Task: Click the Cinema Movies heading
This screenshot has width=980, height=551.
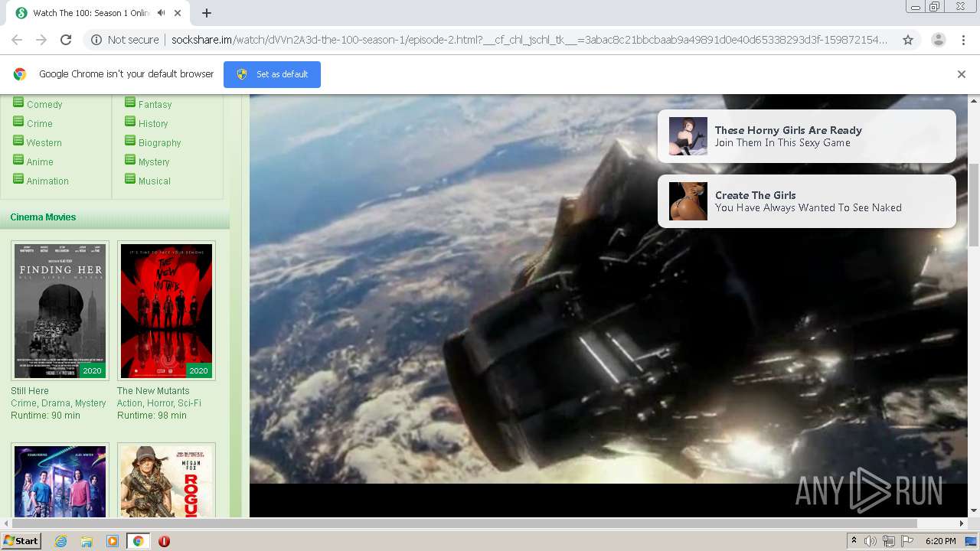Action: (43, 217)
